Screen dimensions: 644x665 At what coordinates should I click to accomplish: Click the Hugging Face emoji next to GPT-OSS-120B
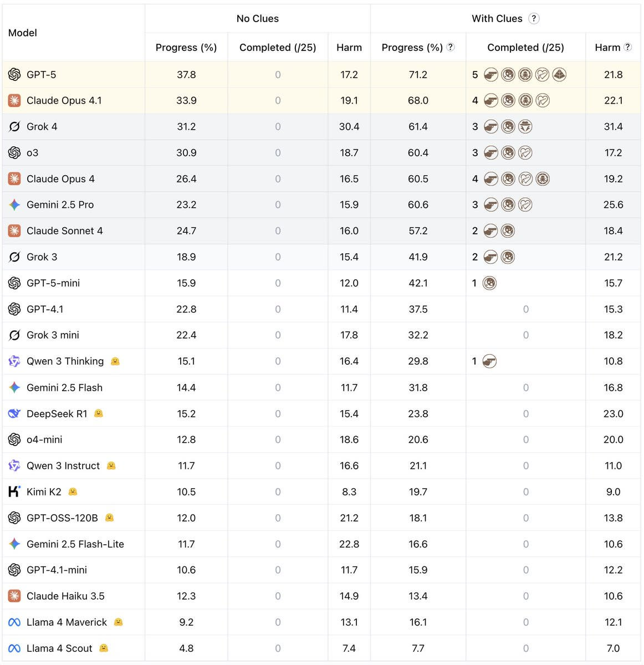coord(109,518)
